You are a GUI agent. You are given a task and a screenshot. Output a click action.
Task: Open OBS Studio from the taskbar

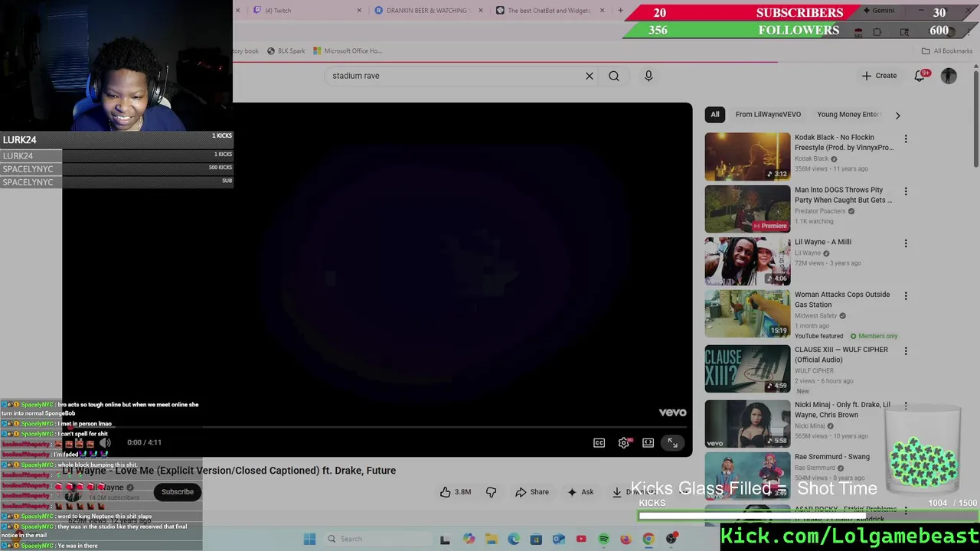point(671,539)
